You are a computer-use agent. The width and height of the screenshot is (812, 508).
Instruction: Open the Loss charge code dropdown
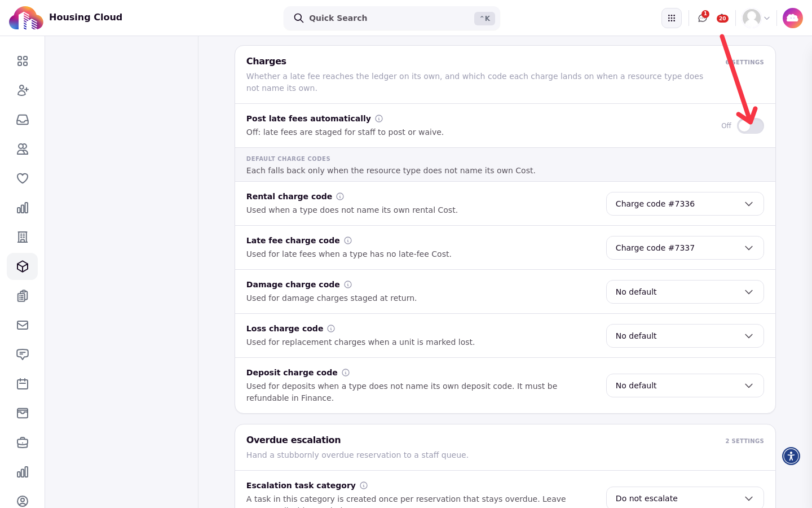click(x=685, y=336)
